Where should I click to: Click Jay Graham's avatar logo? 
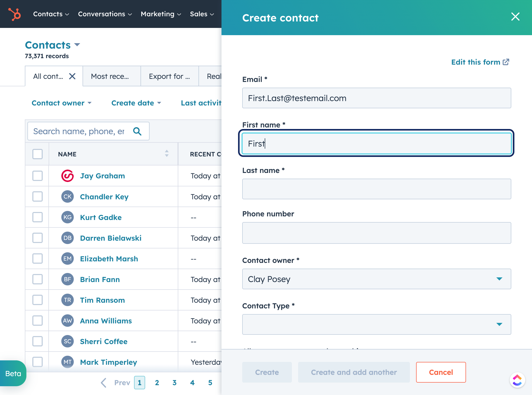point(68,176)
